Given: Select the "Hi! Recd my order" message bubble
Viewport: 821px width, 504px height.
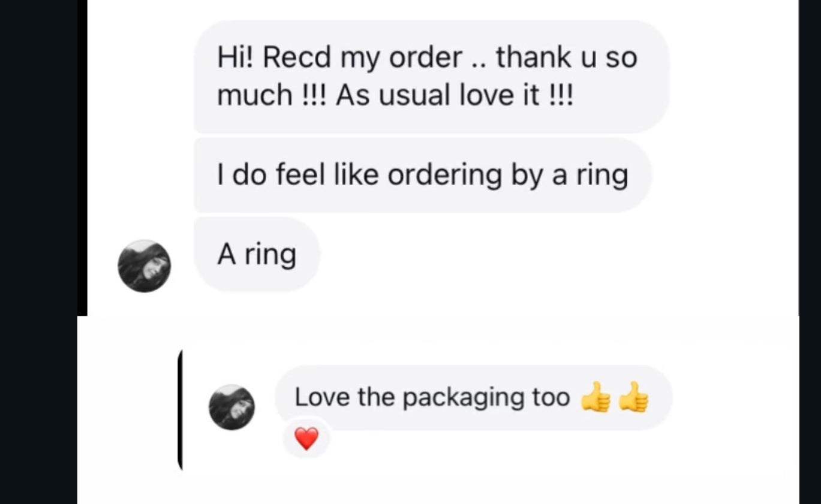Looking at the screenshot, I should click(431, 77).
